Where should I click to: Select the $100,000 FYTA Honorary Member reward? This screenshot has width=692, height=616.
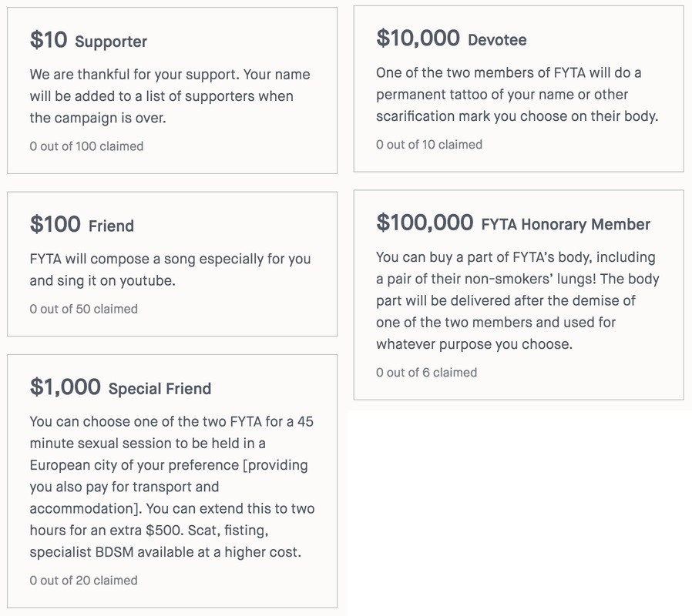(519, 295)
